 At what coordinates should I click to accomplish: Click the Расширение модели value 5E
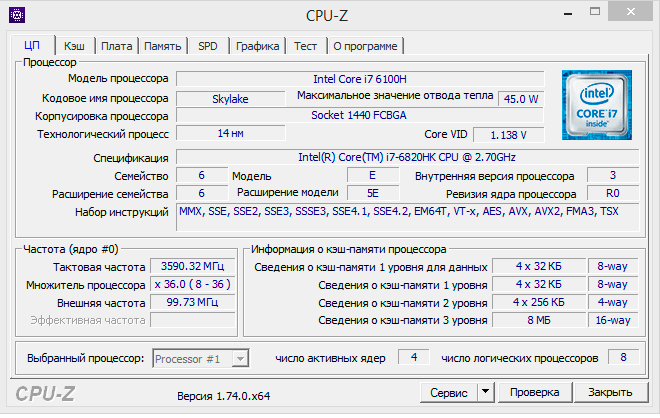(x=373, y=193)
